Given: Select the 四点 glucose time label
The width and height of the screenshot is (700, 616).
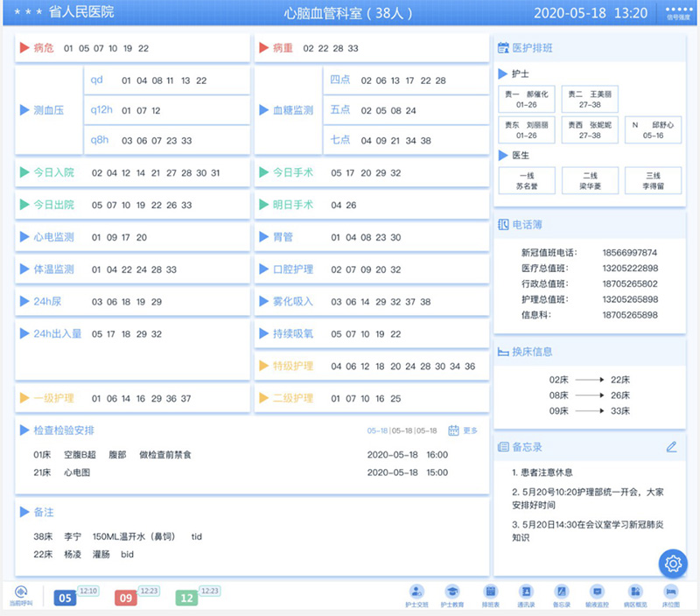Looking at the screenshot, I should pyautogui.click(x=339, y=80).
